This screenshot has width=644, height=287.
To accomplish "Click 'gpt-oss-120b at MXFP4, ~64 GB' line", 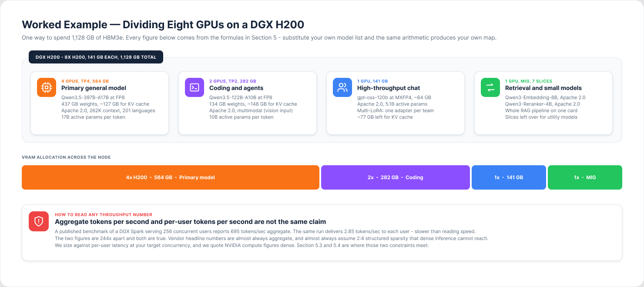I will pyautogui.click(x=394, y=98).
